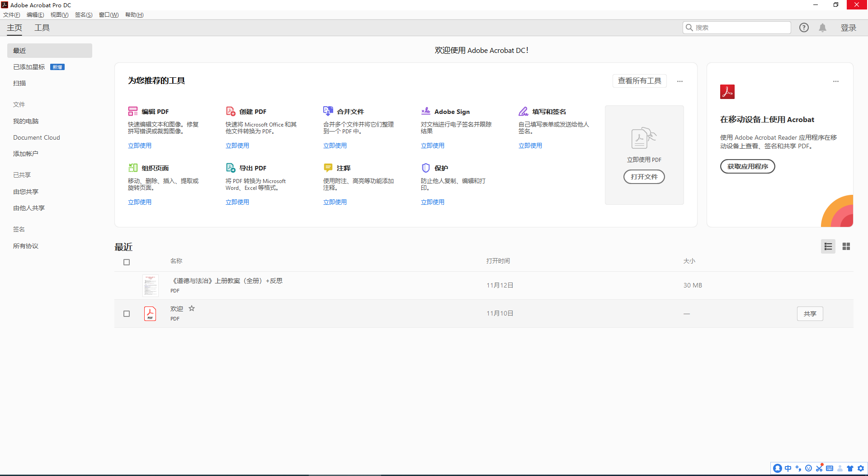Click the 获取应用程序 button

748,166
